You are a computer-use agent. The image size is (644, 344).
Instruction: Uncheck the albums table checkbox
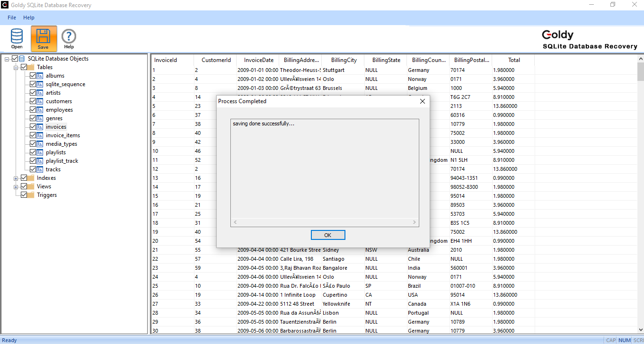[x=33, y=76]
